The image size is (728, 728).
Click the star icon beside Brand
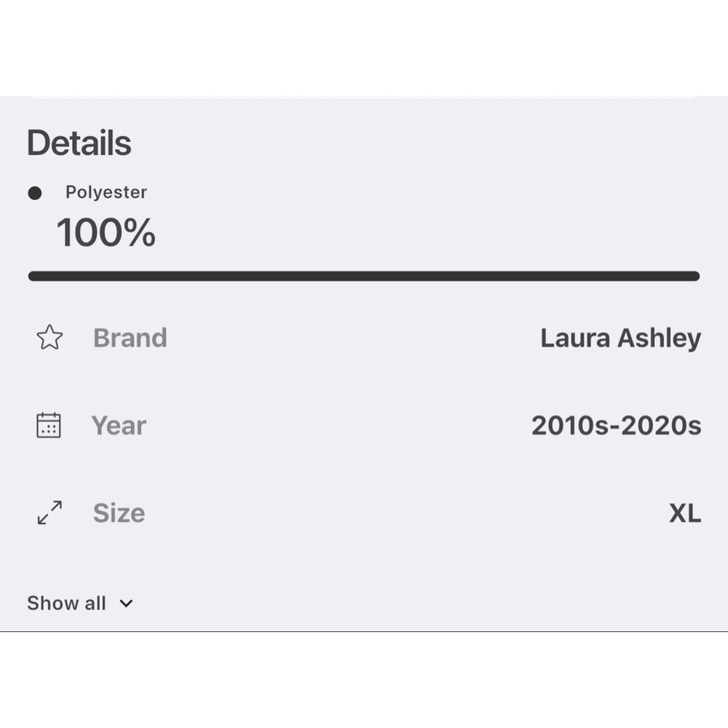(50, 338)
